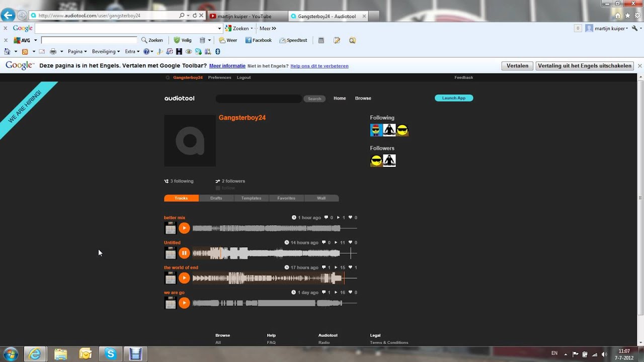Focus the audiotool search field
The width and height of the screenshot is (644, 362).
click(259, 99)
